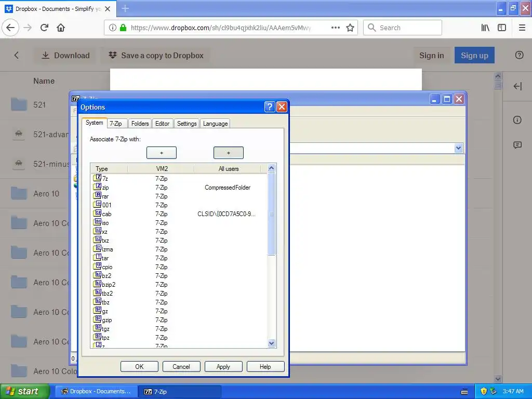
Task: Open new tab in Firefox
Action: pyautogui.click(x=125, y=8)
